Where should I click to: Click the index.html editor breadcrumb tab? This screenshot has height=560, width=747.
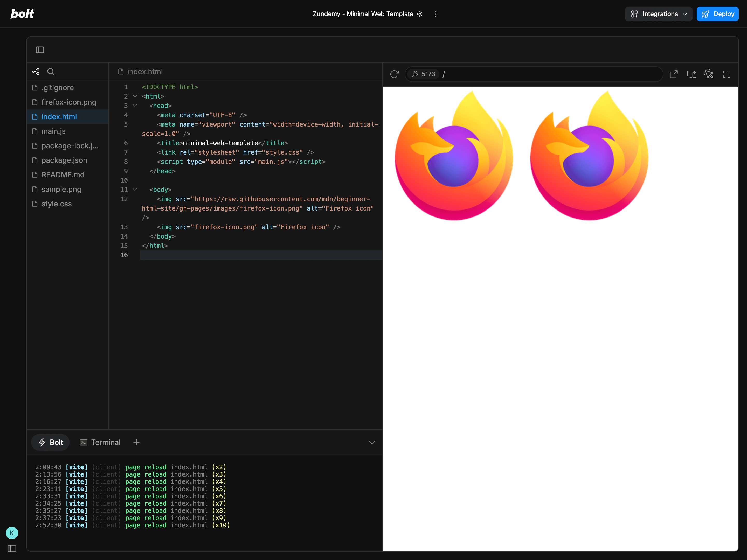pos(140,72)
